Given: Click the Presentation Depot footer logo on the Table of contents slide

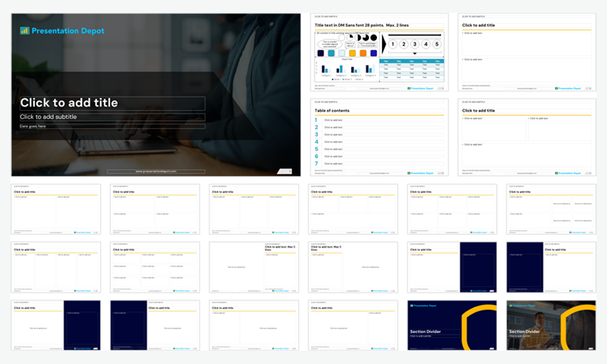Looking at the screenshot, I should coord(421,173).
